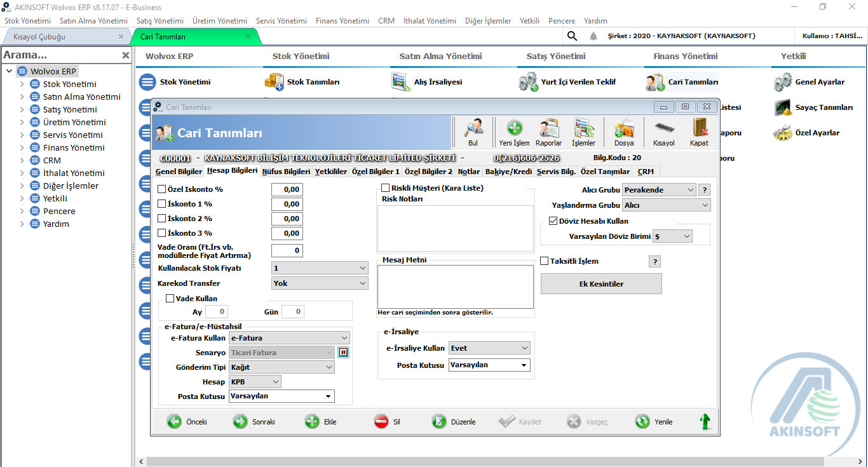Switch to the Nüfus Bilgileri tab
The width and height of the screenshot is (868, 467).
coord(287,171)
